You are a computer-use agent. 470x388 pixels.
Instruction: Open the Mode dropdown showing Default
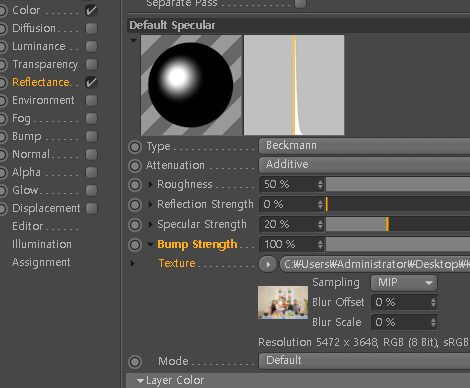pos(364,361)
